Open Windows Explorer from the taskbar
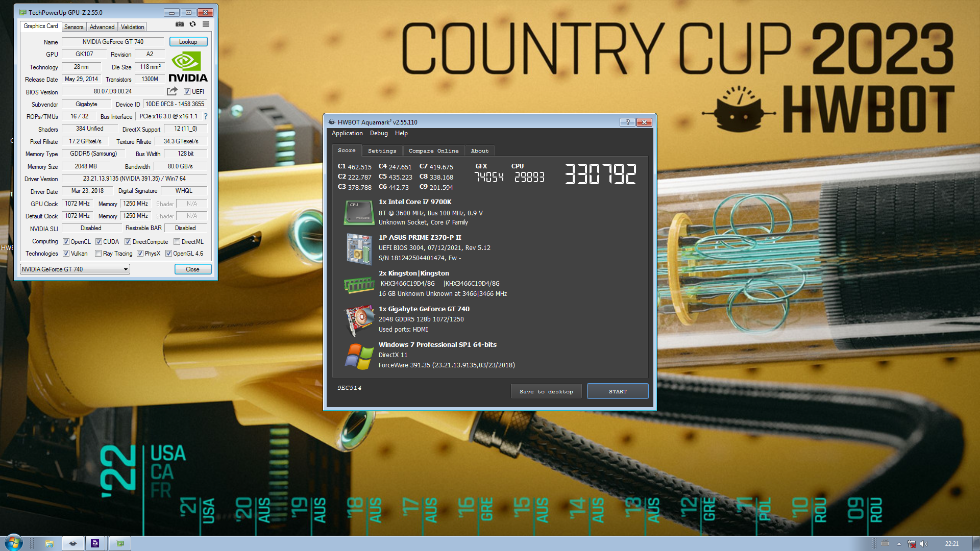This screenshot has width=980, height=551. coord(50,543)
